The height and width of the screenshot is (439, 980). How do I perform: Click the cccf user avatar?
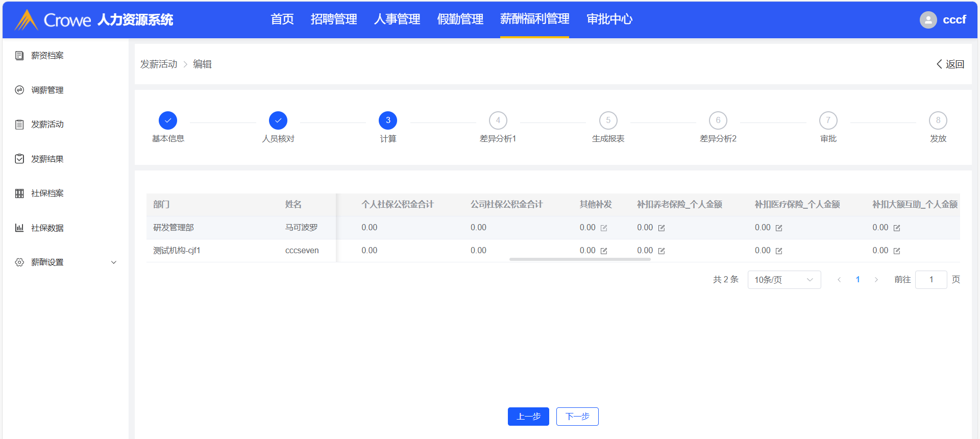click(x=928, y=20)
